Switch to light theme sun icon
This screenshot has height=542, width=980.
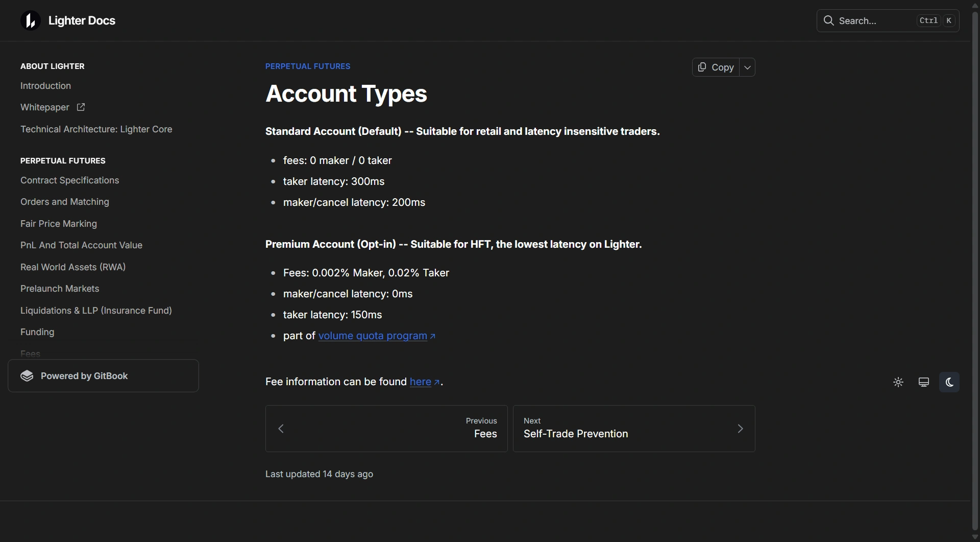pyautogui.click(x=898, y=382)
